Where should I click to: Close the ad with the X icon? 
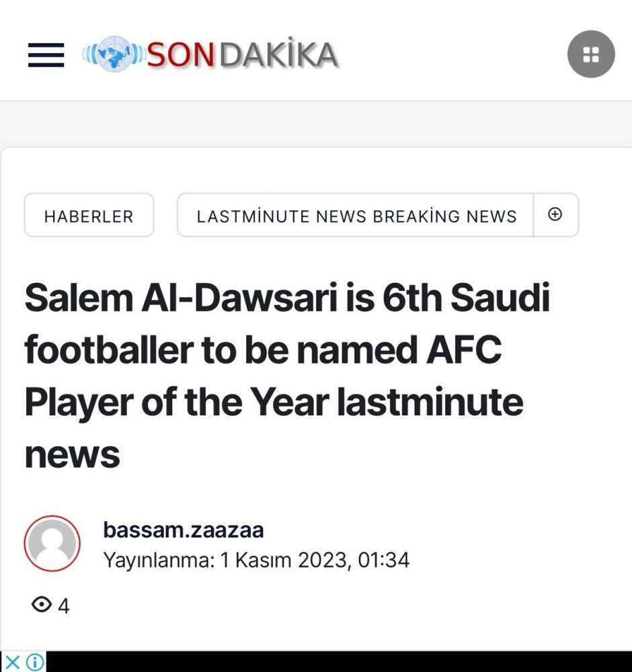click(12, 663)
